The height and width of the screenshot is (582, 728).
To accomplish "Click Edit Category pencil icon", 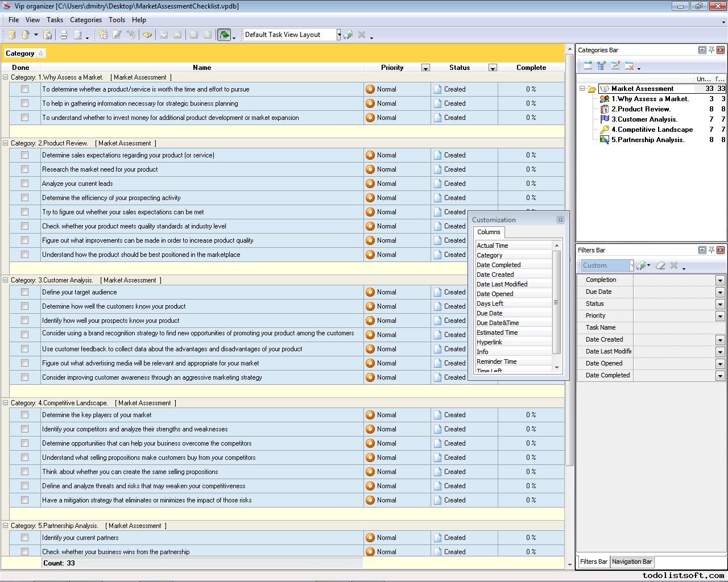I will [x=615, y=66].
